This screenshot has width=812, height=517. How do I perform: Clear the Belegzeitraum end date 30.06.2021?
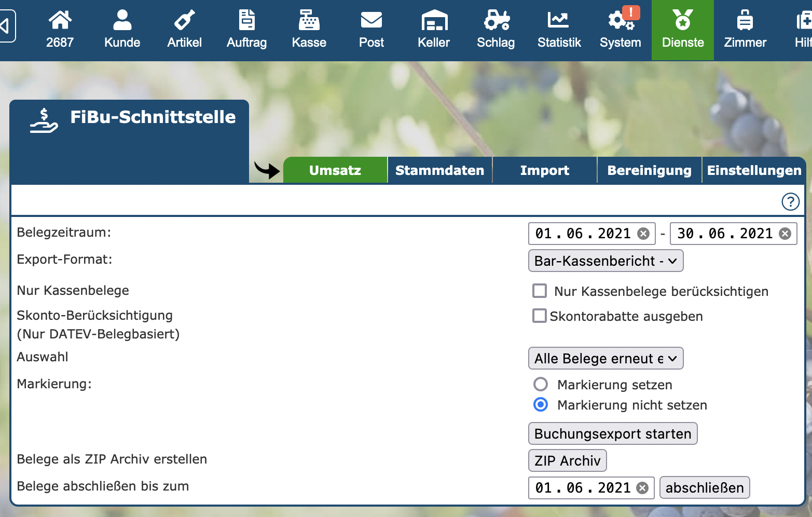785,234
